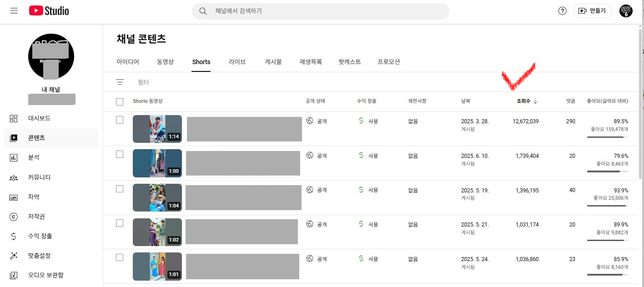The height and width of the screenshot is (287, 644).
Task: Switch to the 게시물 tab
Action: [273, 62]
